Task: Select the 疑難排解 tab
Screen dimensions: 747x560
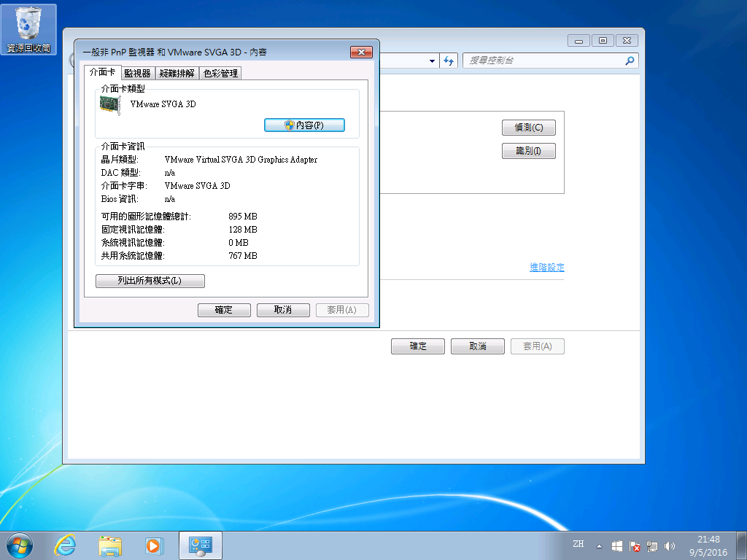Action: 175,73
